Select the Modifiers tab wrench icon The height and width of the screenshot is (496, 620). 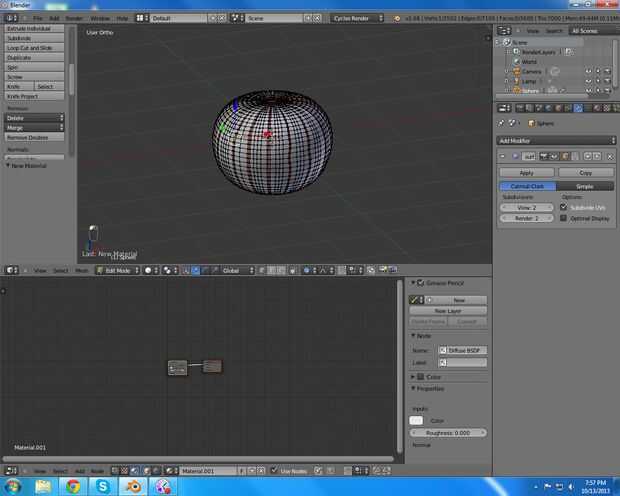[578, 108]
